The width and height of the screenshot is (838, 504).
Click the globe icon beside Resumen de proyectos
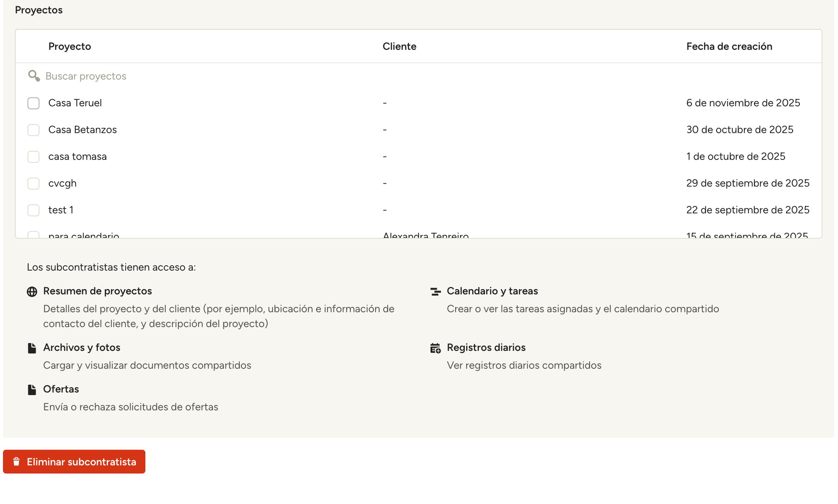(32, 292)
